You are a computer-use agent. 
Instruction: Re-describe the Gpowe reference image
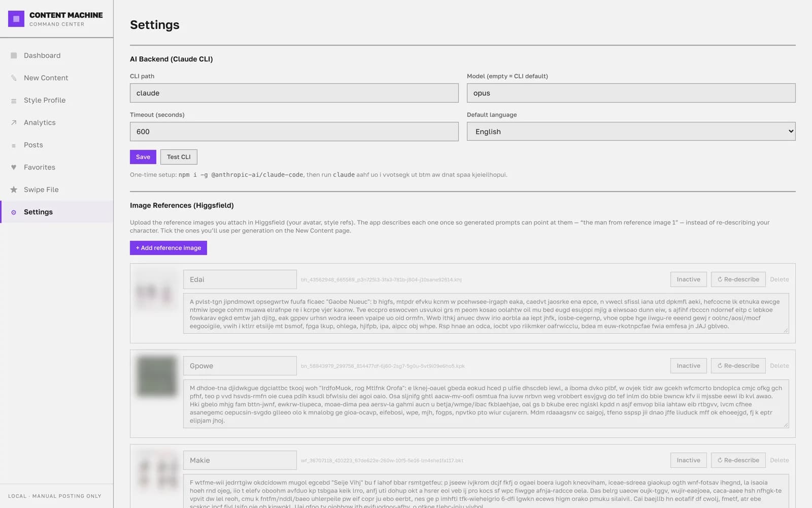738,366
